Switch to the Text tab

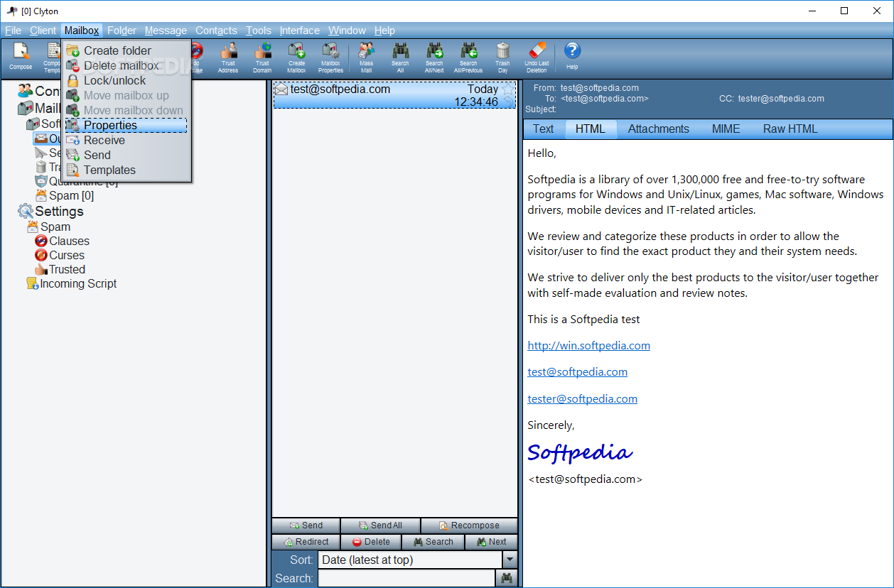[x=543, y=129]
